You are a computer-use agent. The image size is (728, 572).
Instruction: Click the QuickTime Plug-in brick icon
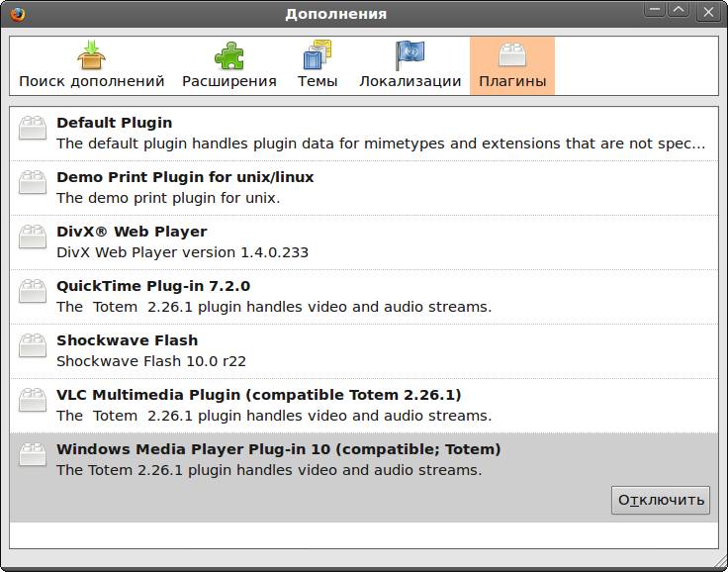coord(33,291)
